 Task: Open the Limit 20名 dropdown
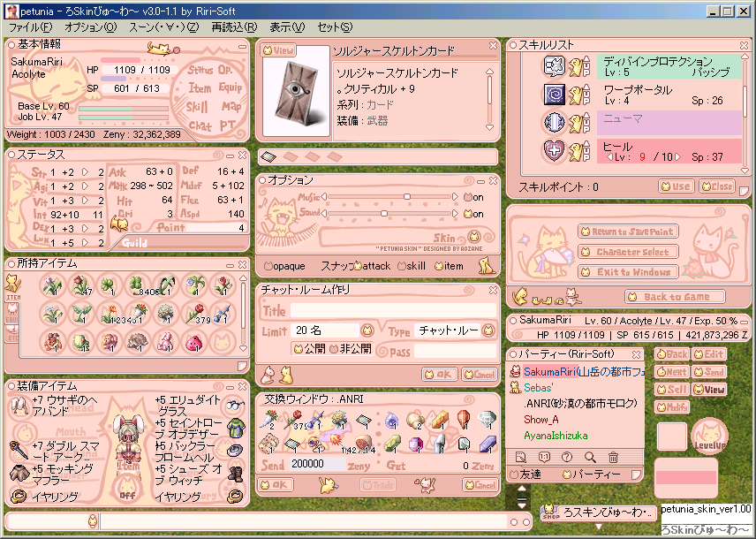(x=367, y=330)
